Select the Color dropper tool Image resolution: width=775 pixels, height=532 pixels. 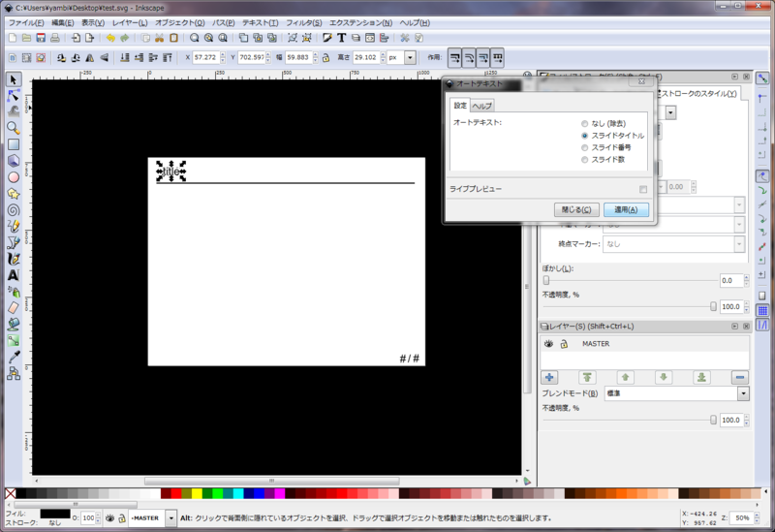tap(14, 357)
